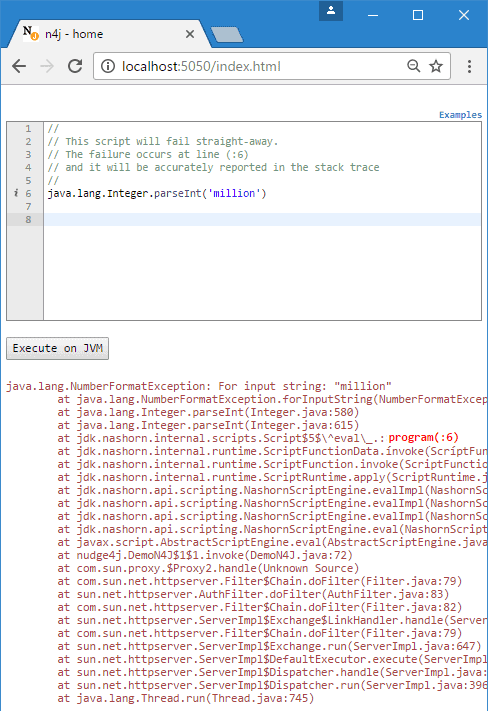Open the Chrome three-dot menu

pos(469,66)
